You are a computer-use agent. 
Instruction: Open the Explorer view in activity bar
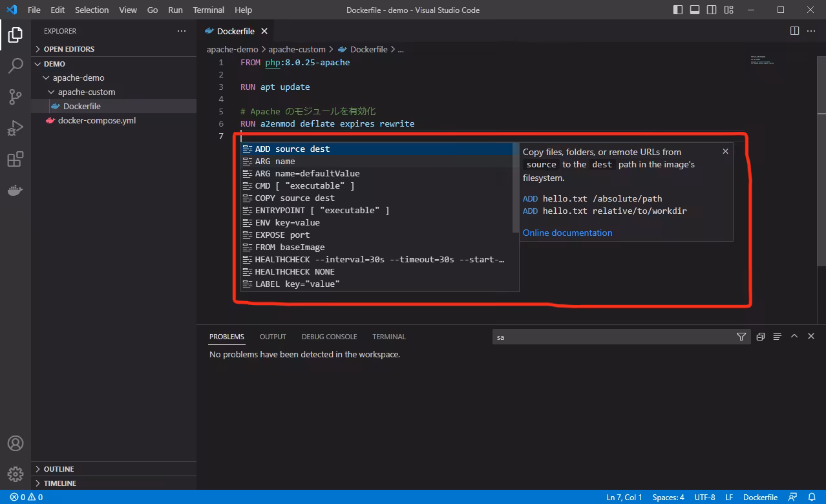[x=16, y=34]
